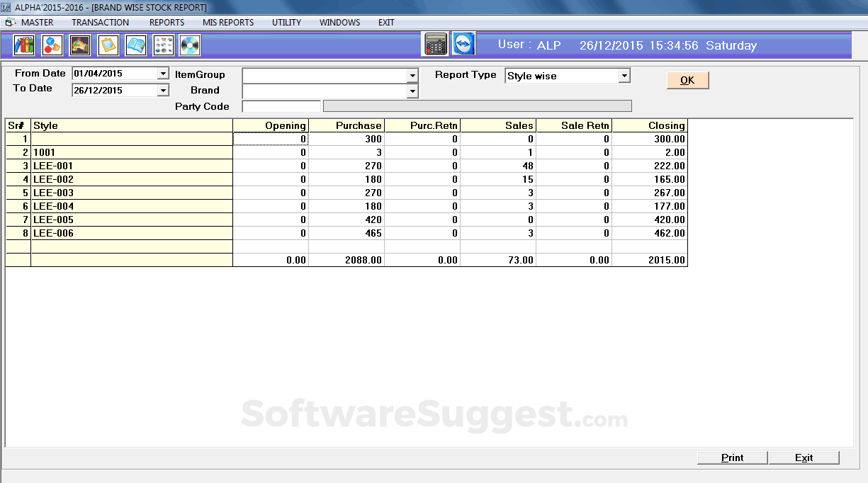Click the Print button
The width and height of the screenshot is (868, 483).
click(732, 457)
